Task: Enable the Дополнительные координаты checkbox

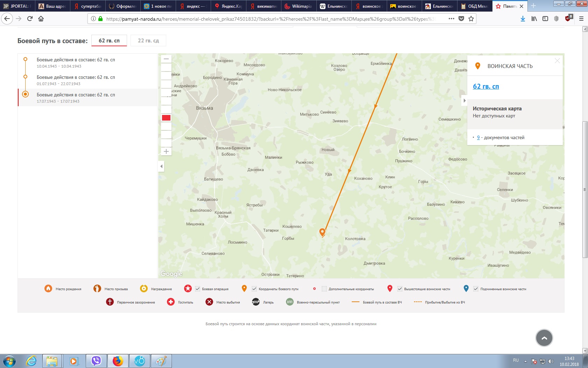Action: [x=324, y=289]
